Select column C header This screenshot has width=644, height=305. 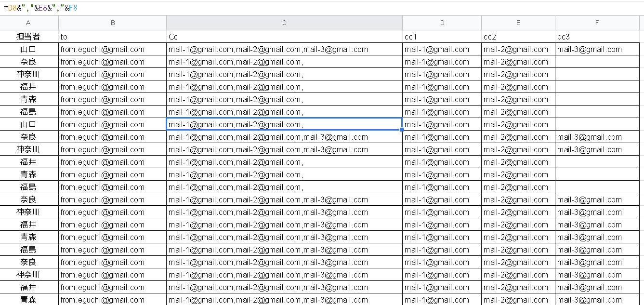[x=284, y=23]
